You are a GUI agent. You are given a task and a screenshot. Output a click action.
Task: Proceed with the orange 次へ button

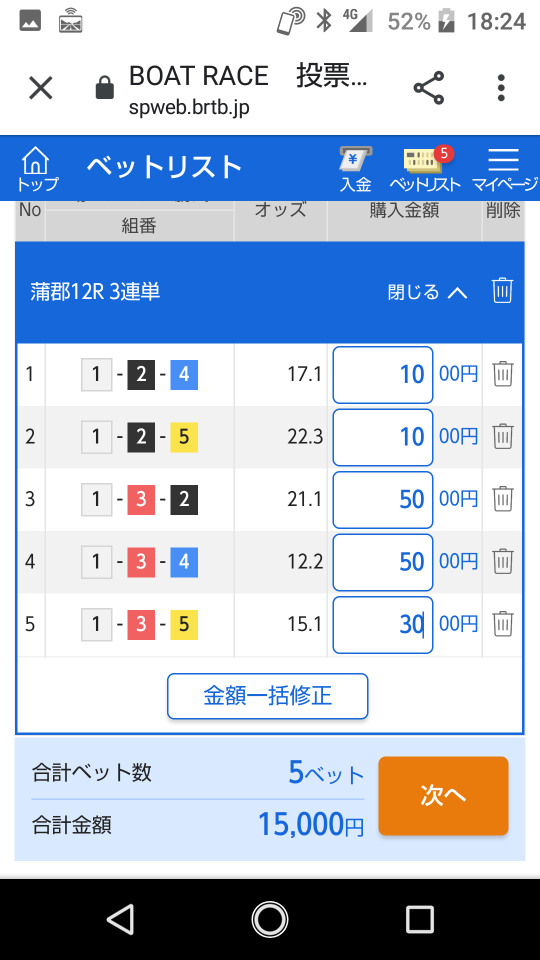443,796
